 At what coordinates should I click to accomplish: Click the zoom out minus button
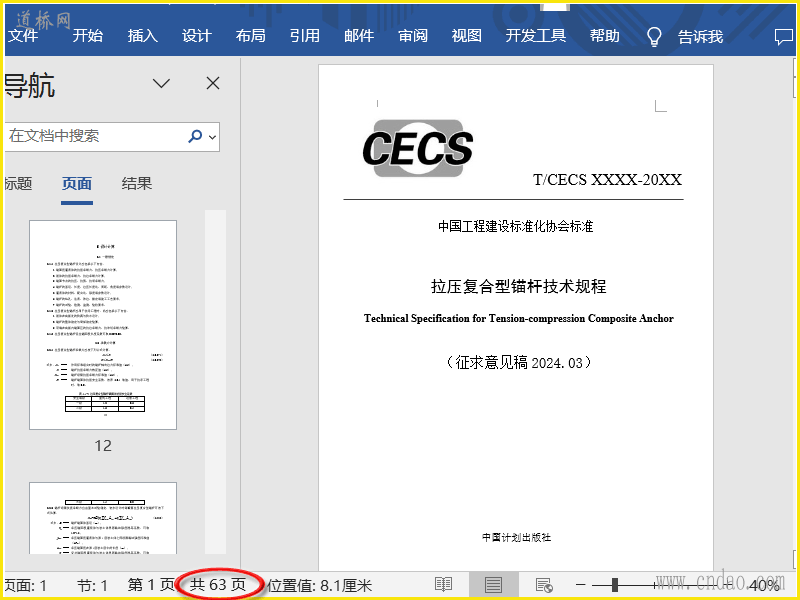(581, 585)
